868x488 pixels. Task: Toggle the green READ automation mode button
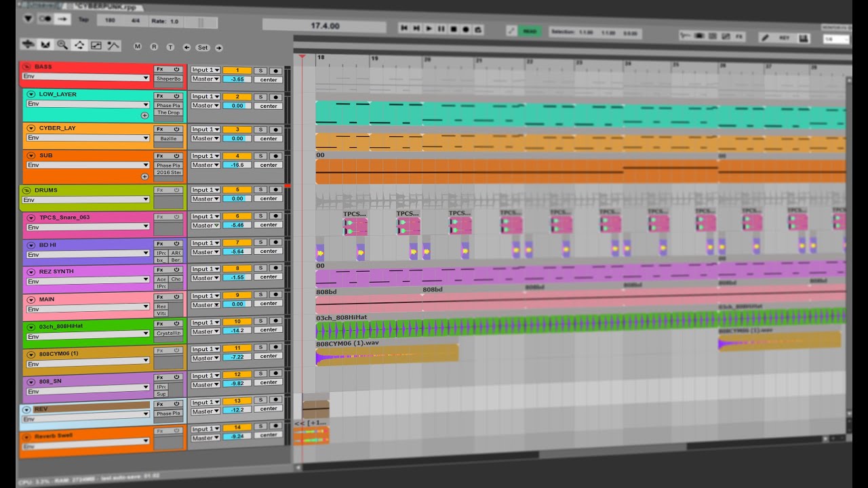click(530, 31)
